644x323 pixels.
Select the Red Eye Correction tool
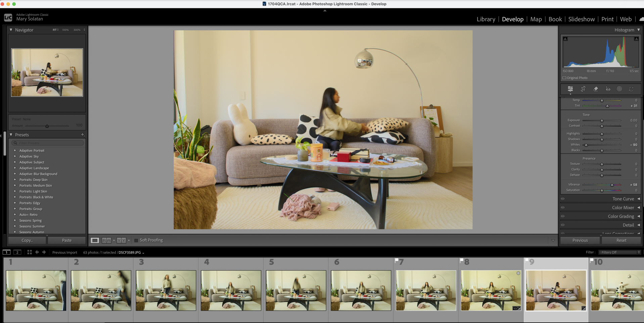coord(608,89)
